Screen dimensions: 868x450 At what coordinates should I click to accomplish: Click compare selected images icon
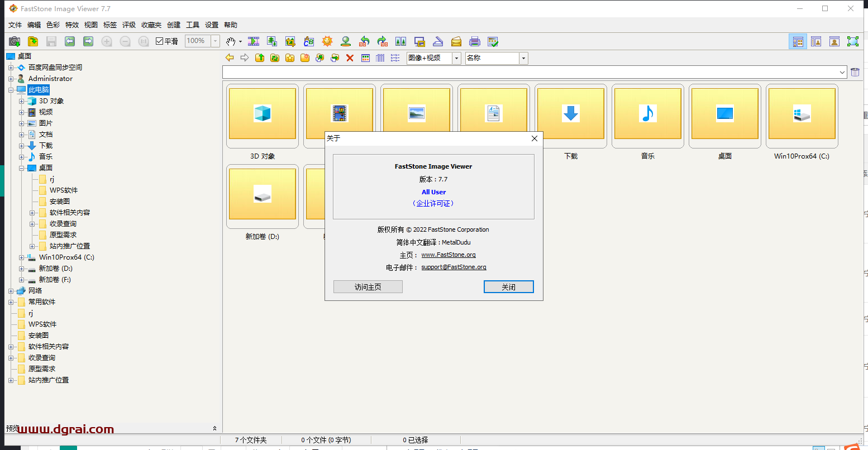pyautogui.click(x=401, y=41)
